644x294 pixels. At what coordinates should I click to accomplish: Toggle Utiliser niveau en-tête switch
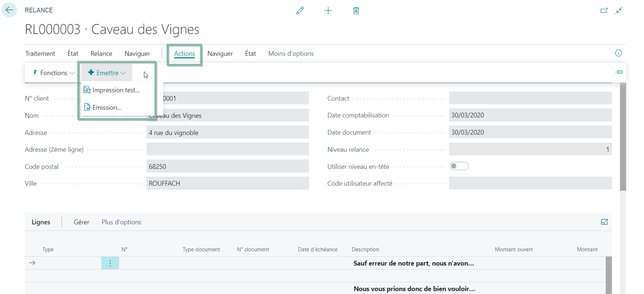pyautogui.click(x=459, y=166)
